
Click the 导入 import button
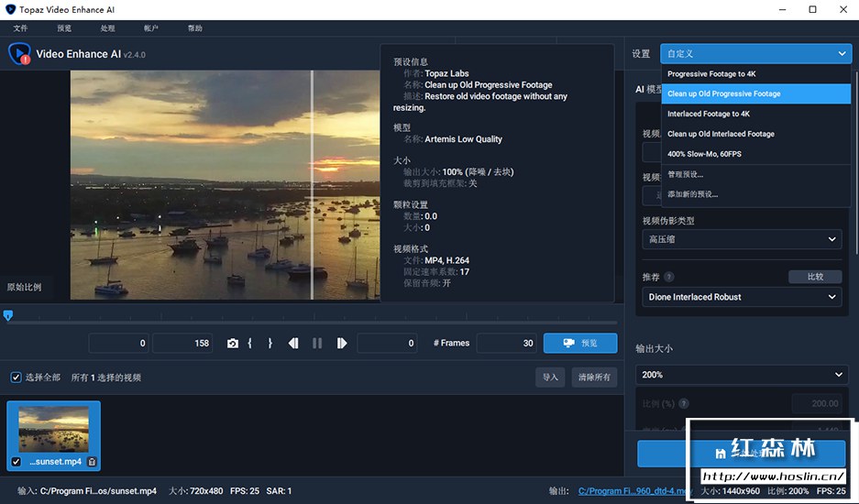click(x=550, y=378)
